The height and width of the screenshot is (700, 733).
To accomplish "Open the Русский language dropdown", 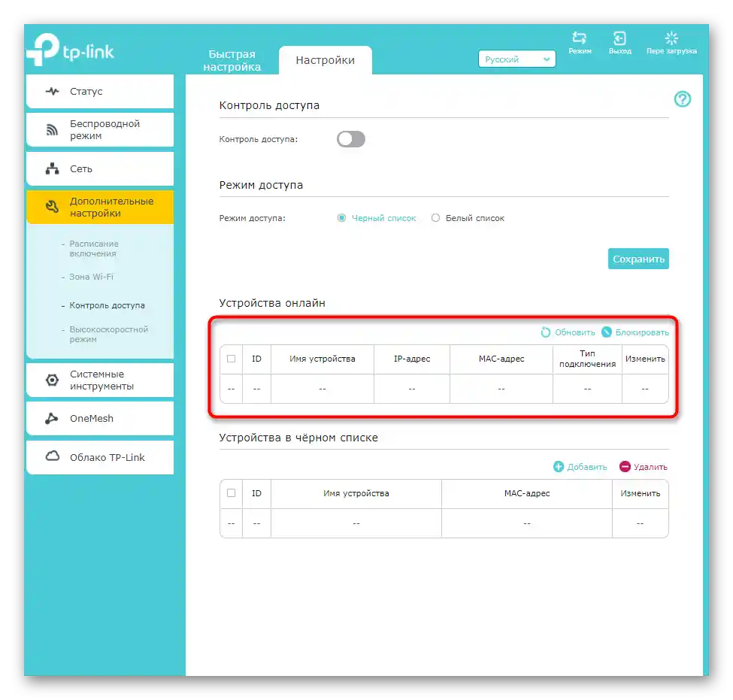I will point(516,59).
